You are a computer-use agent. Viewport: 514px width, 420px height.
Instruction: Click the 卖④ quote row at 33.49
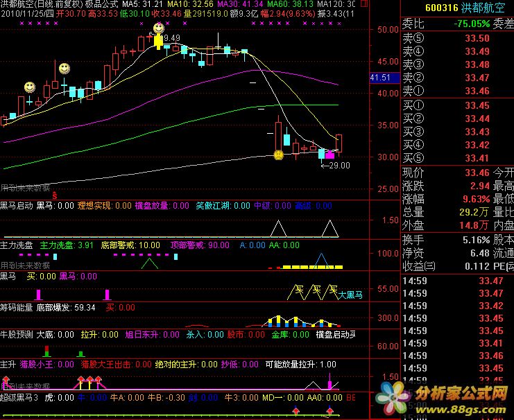[457, 51]
